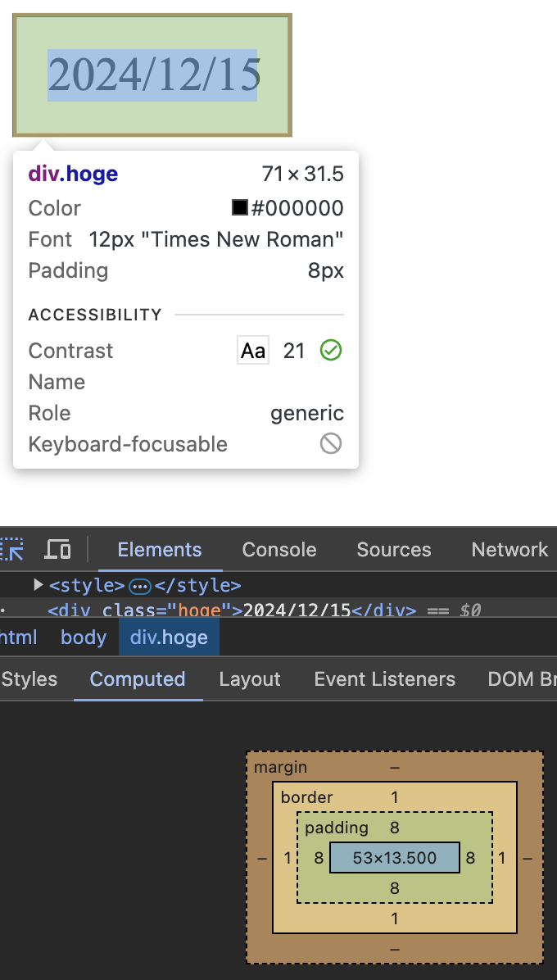Toggle the device toolbar icon
This screenshot has height=980, width=557.
coord(57,549)
